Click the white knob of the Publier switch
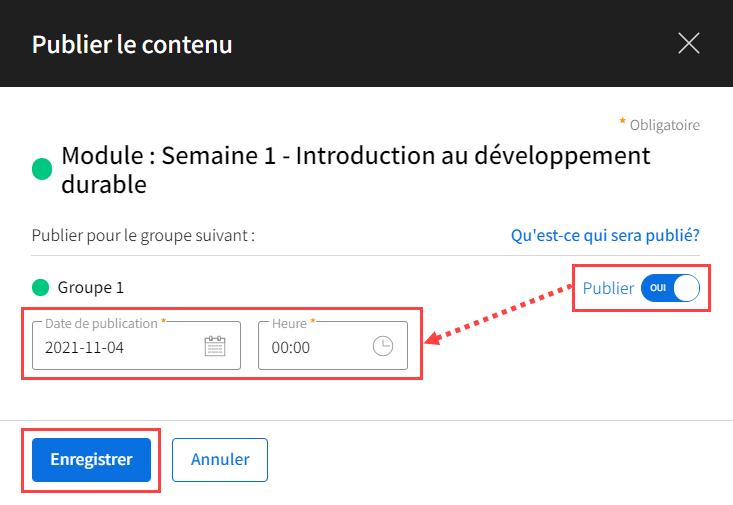The height and width of the screenshot is (505, 733). point(686,288)
